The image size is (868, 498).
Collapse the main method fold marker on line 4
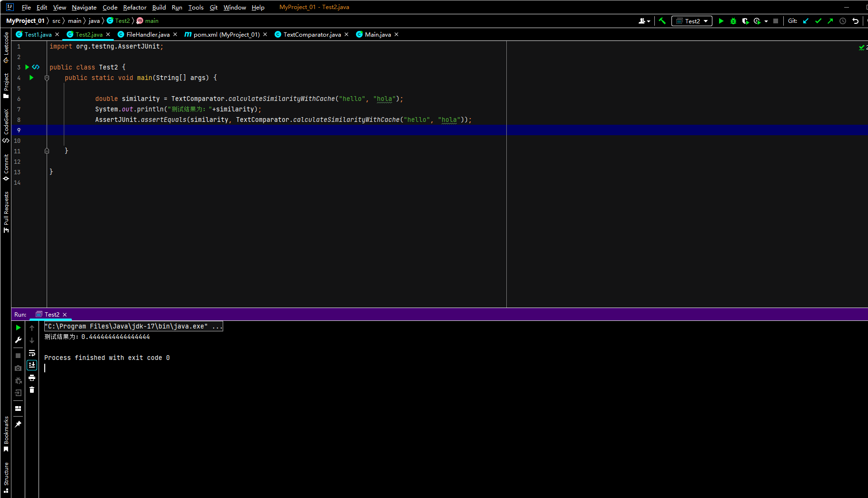pyautogui.click(x=47, y=78)
